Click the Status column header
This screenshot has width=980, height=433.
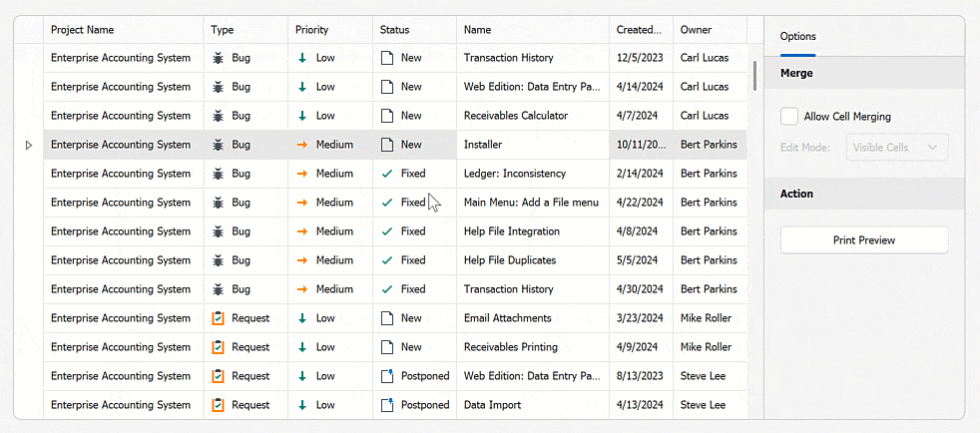pyautogui.click(x=394, y=30)
